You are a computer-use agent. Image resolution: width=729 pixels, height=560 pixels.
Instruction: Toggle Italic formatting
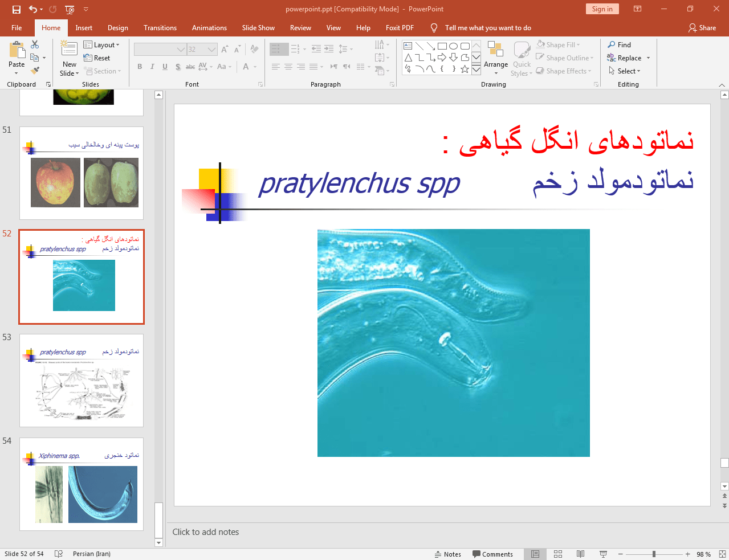coord(152,67)
